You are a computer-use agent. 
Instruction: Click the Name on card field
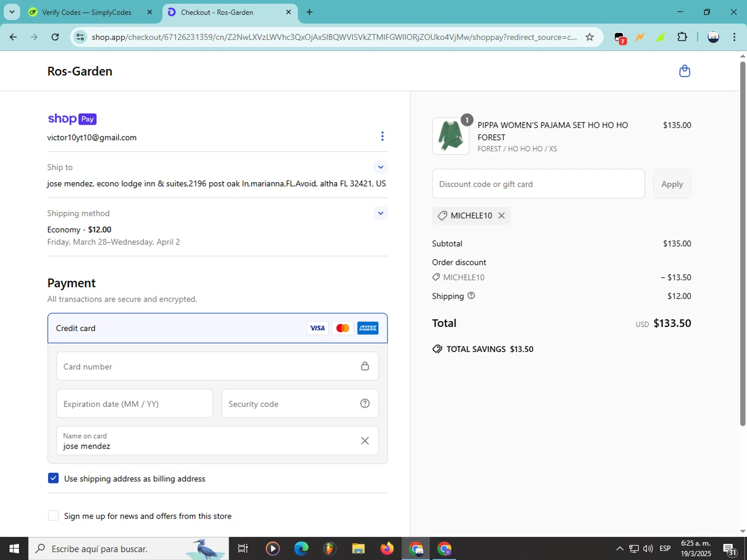218,441
